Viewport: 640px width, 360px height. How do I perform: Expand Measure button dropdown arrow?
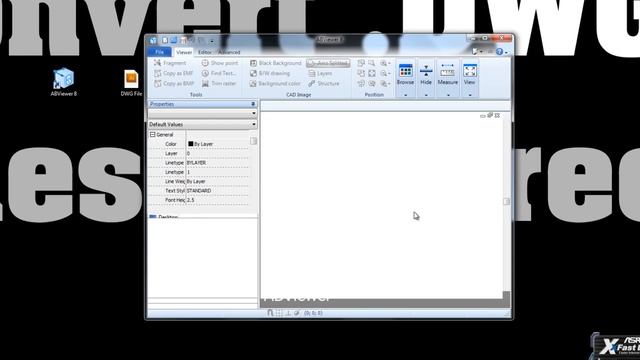[448, 95]
